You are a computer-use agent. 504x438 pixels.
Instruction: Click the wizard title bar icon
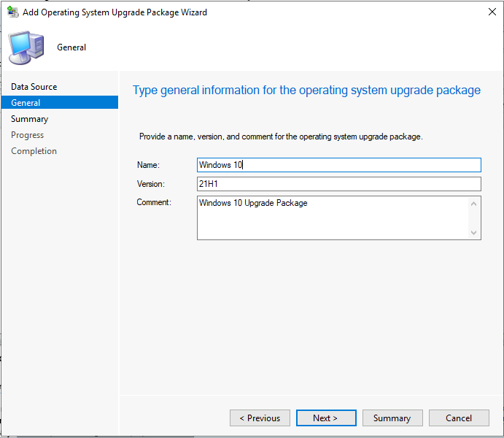click(x=13, y=12)
